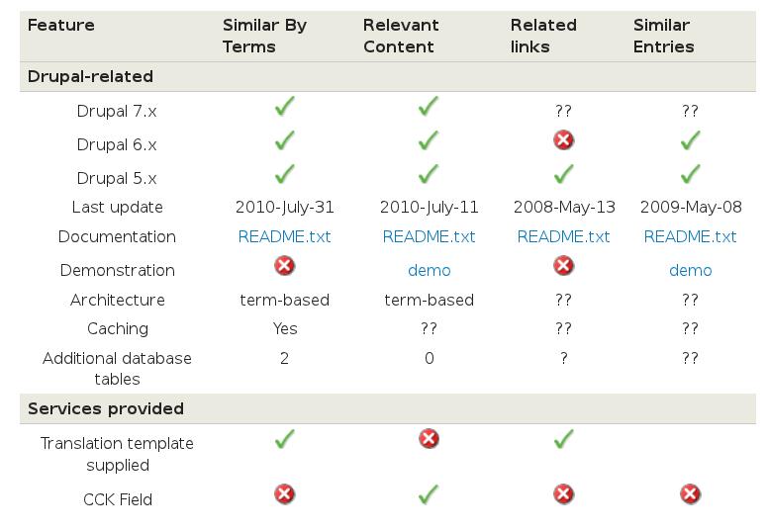Open the Relevant Content demo link
This screenshot has width=768, height=532.
point(430,270)
